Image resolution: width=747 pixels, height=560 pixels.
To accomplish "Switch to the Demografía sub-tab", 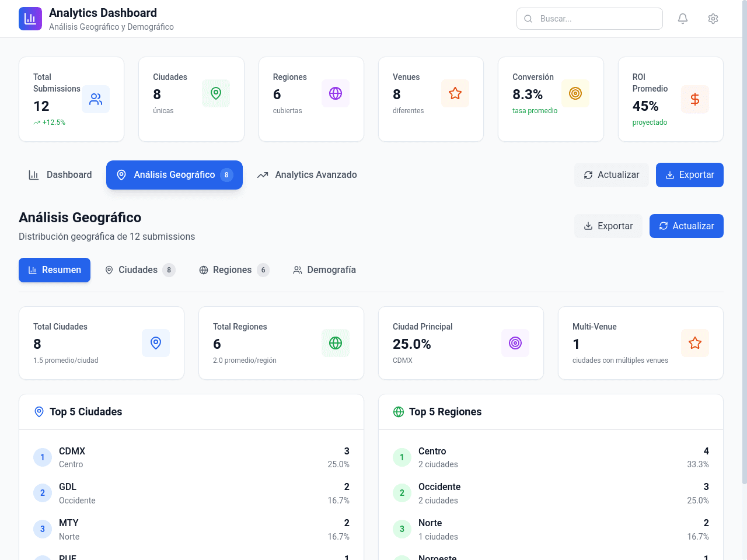I will pyautogui.click(x=324, y=270).
